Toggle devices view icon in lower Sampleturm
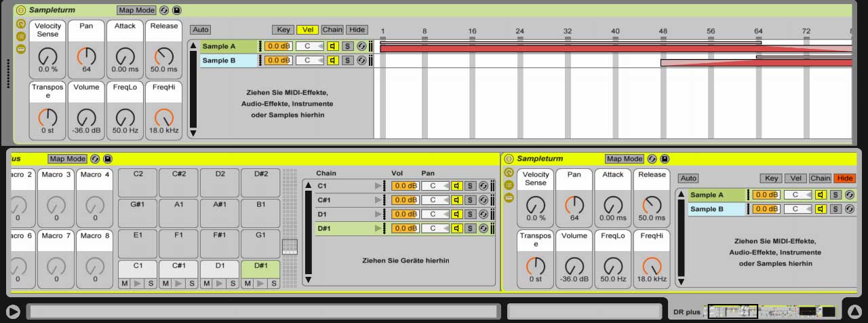Image resolution: width=868 pixels, height=323 pixels. pyautogui.click(x=509, y=197)
